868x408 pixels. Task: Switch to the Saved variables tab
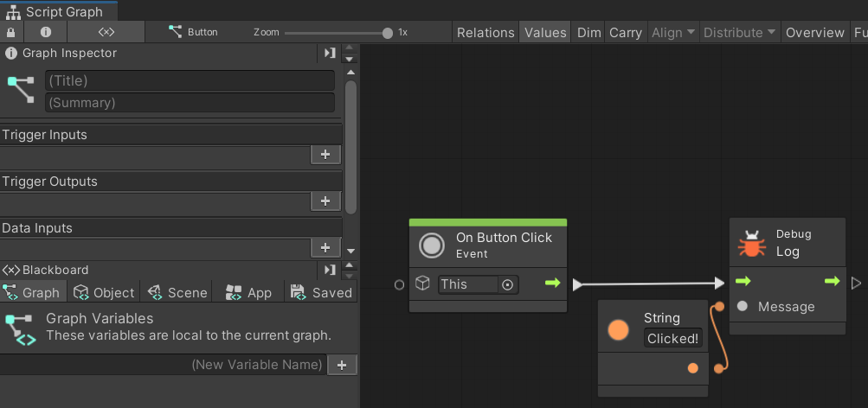[x=322, y=292]
